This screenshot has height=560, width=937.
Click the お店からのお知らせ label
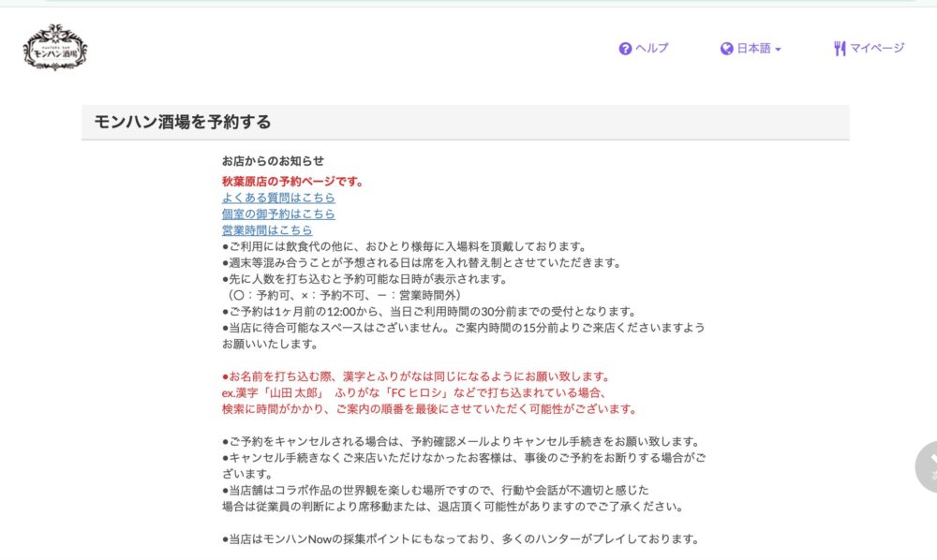[273, 160]
